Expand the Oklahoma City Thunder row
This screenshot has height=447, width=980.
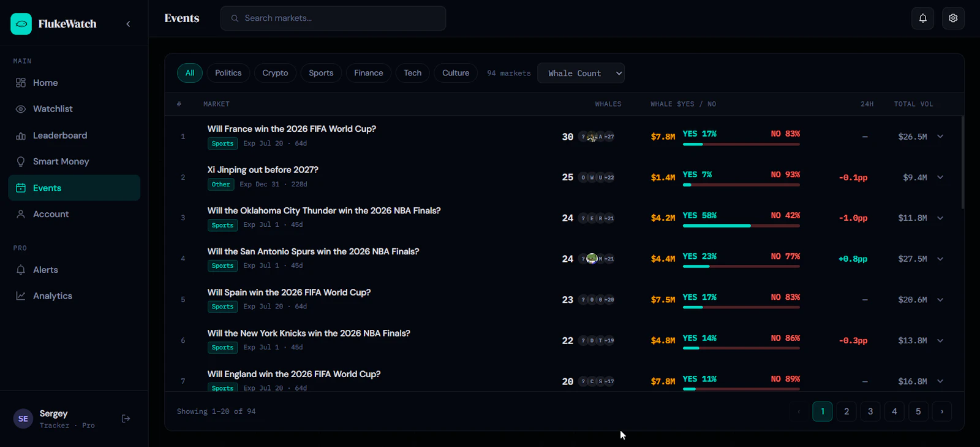[x=940, y=218]
